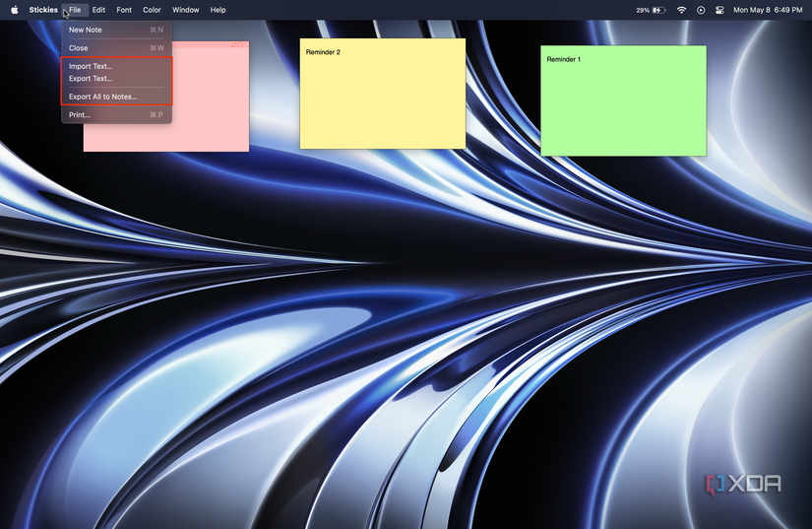Select Export Text… menu entry
812x529 pixels.
tap(116, 79)
